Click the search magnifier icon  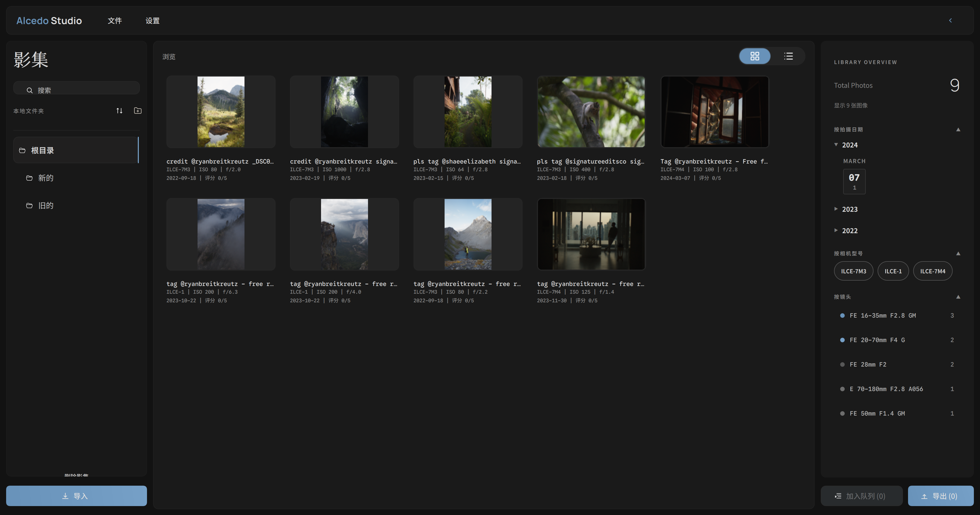tap(29, 90)
